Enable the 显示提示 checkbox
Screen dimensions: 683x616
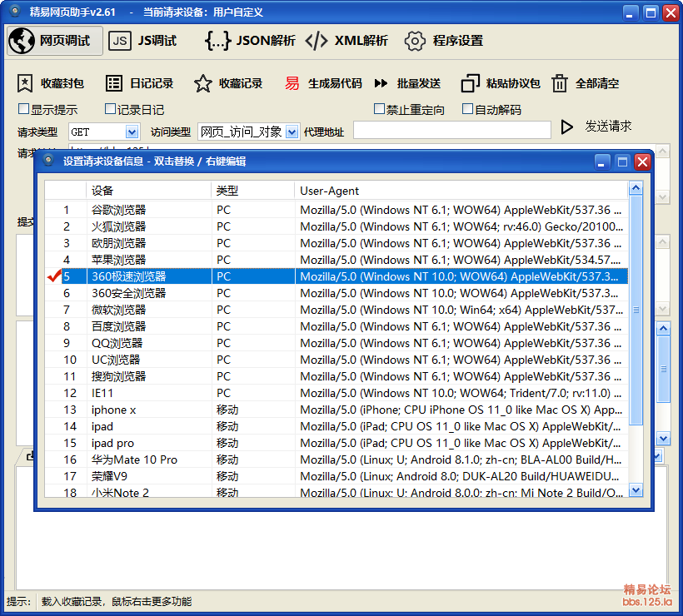coord(23,109)
